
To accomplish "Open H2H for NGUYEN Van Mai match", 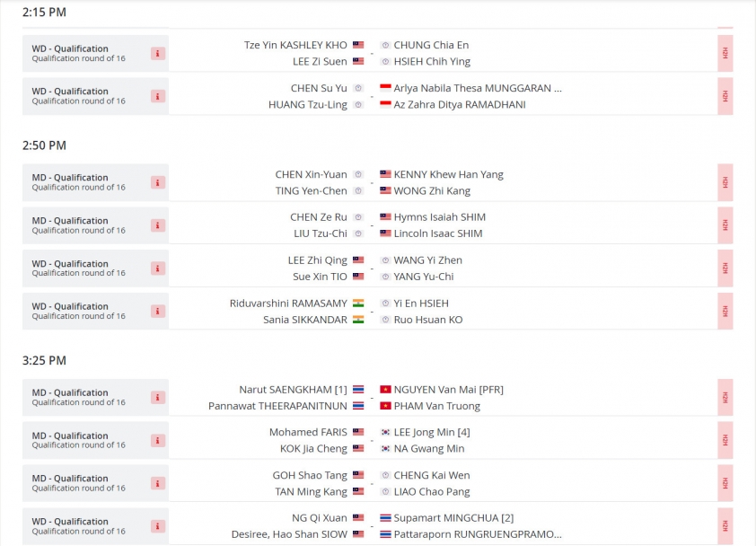I will tap(725, 398).
